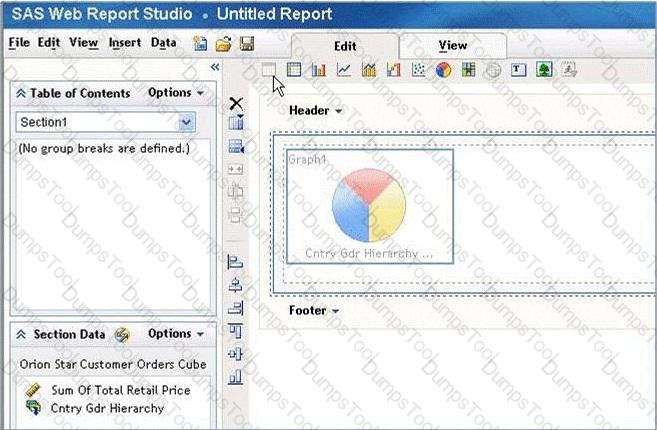
Task: Insert a crosstabulation table object
Action: (294, 70)
